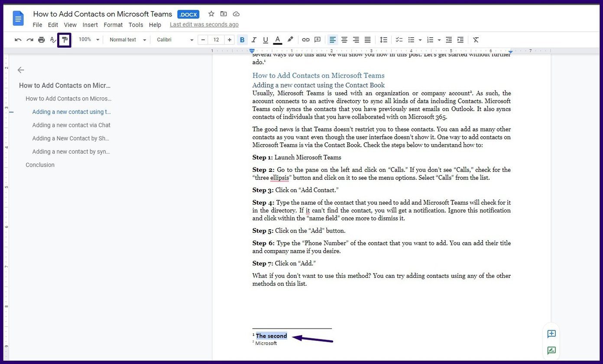Open the Normal text styles dropdown
The image size is (603, 364).
coord(128,40)
